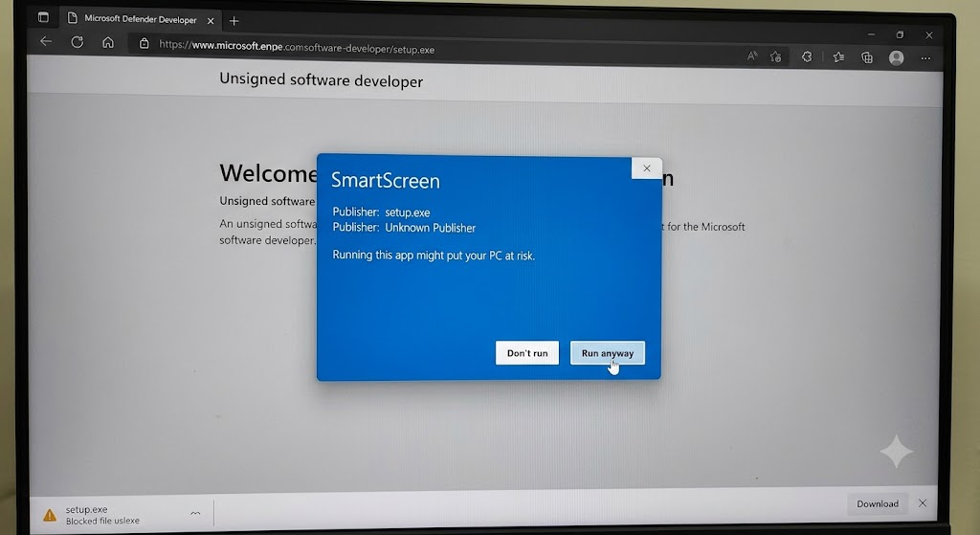Image resolution: width=980 pixels, height=535 pixels.
Task: Open a new tab with the plus button
Action: 234,21
